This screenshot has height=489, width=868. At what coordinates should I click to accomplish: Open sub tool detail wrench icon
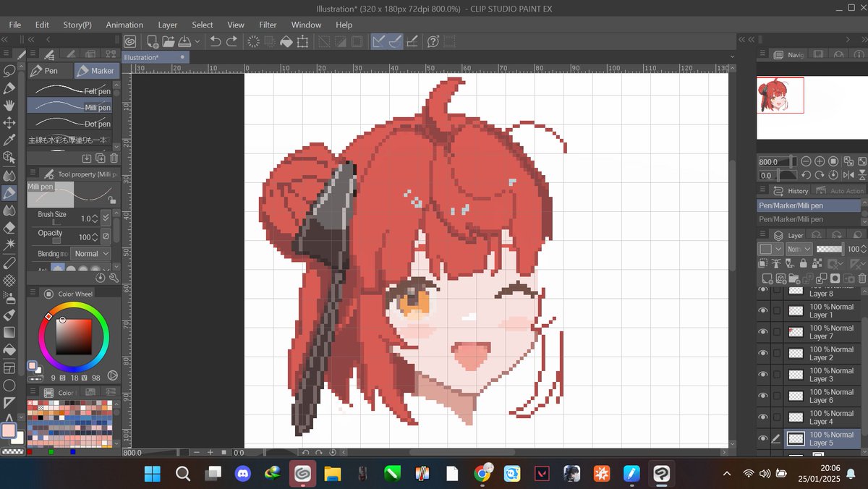click(113, 277)
